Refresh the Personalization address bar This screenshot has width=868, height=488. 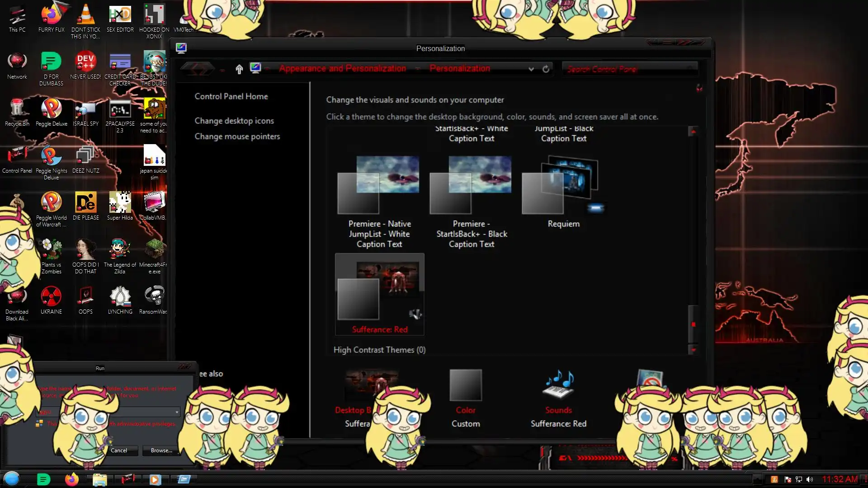click(546, 69)
